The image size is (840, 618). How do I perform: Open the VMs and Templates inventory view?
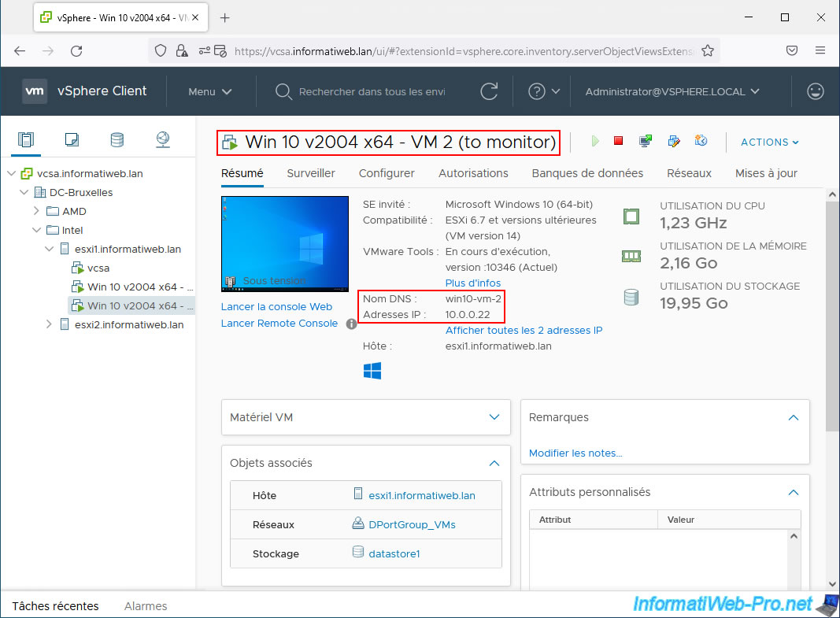pos(72,140)
